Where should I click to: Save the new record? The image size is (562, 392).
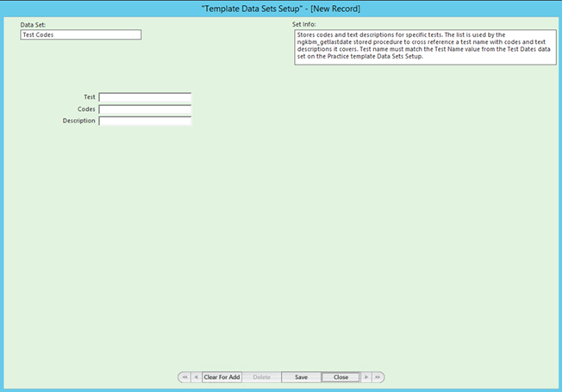coord(301,377)
